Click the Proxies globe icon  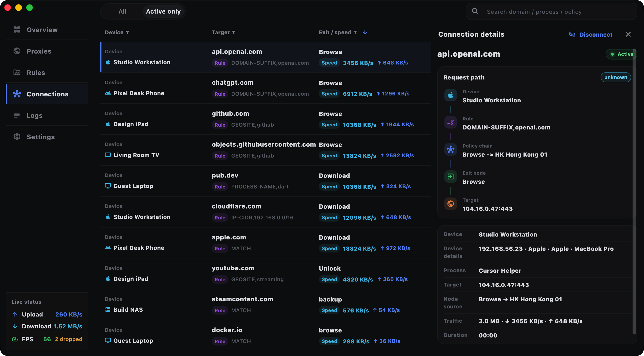coord(17,51)
